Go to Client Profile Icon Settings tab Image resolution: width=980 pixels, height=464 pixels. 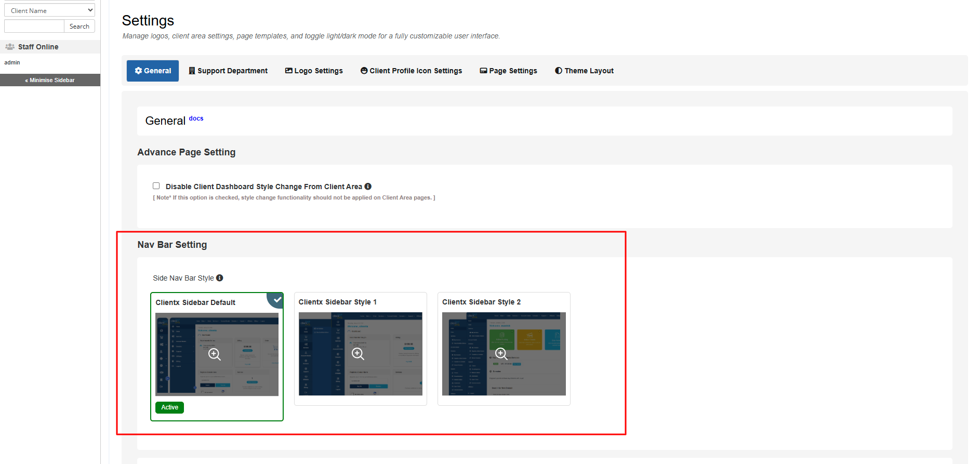click(x=411, y=71)
